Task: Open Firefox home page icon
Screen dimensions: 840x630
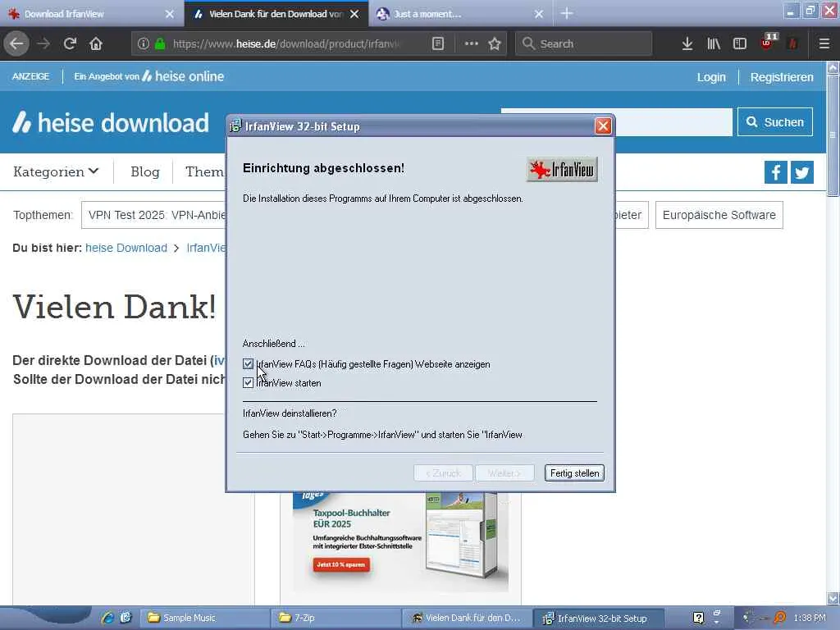Action: 96,43
